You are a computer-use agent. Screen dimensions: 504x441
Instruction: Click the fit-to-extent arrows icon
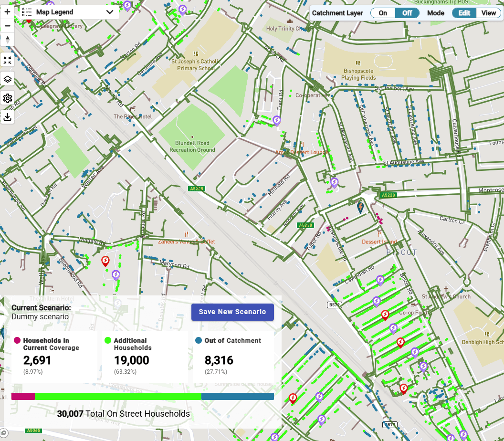coord(7,60)
